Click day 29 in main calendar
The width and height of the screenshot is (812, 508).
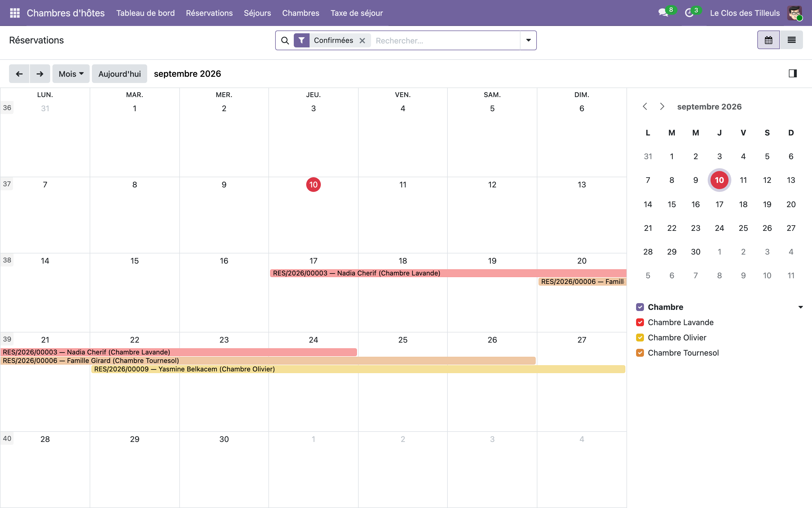coord(134,439)
